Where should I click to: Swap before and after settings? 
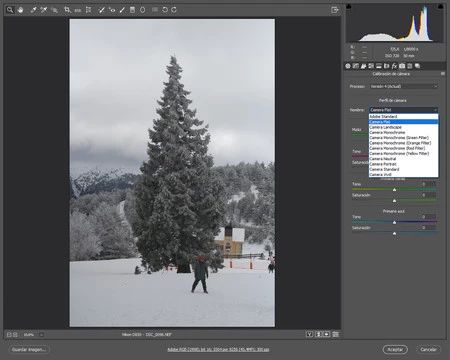tap(319, 334)
